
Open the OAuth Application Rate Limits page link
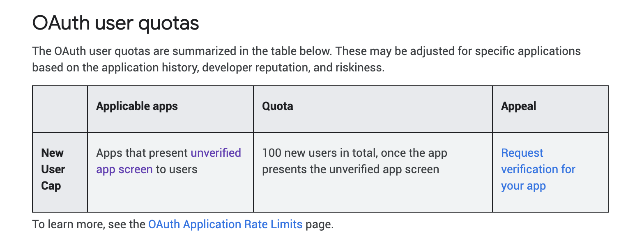pyautogui.click(x=225, y=225)
